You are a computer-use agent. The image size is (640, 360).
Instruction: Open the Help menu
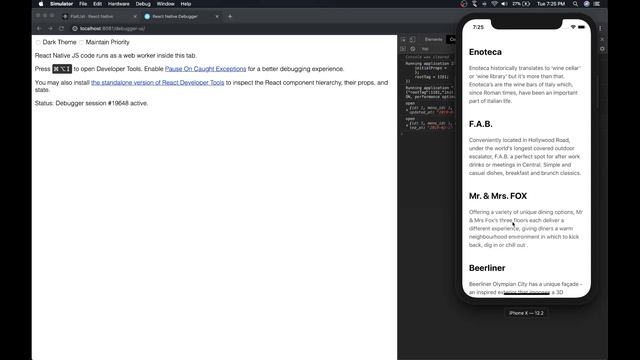click(186, 4)
